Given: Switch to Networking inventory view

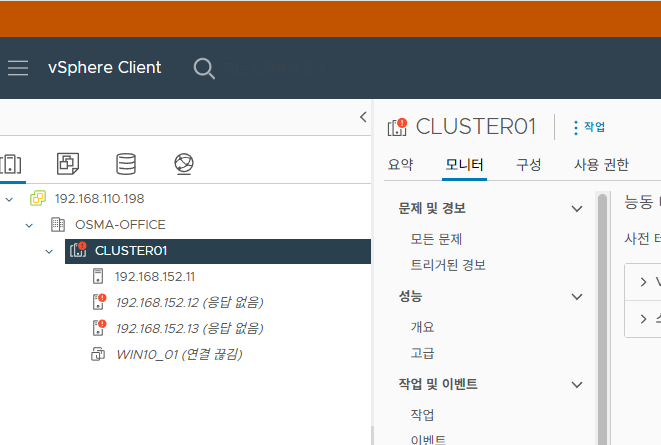Looking at the screenshot, I should (x=184, y=164).
